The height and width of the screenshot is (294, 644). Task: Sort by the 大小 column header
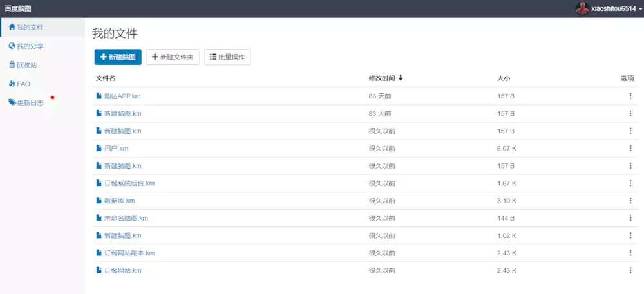tap(504, 78)
